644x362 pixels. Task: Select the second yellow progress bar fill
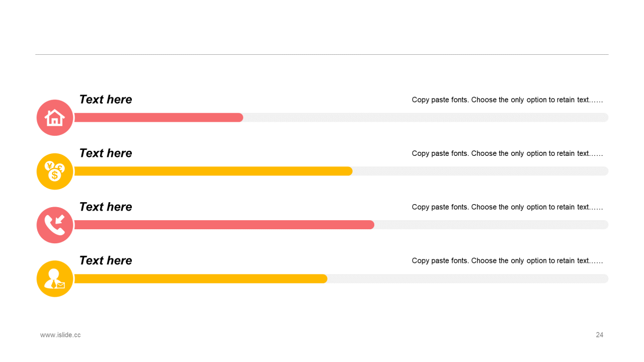(213, 171)
